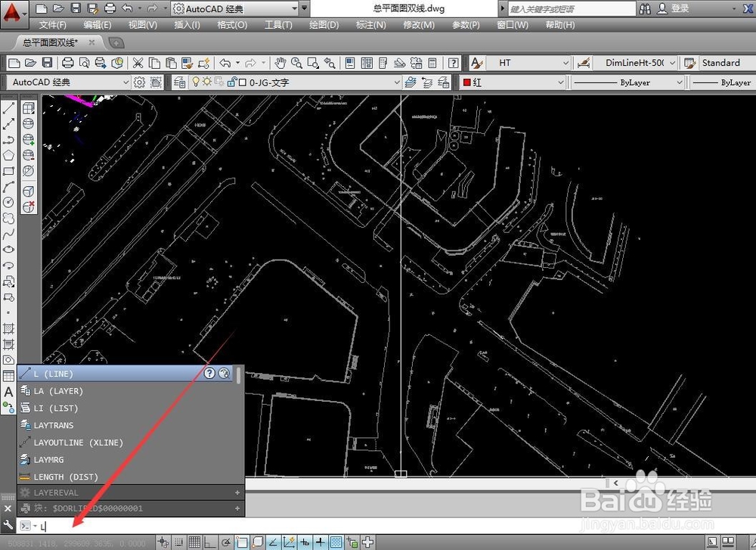Click the red color swatch in color control
The width and height of the screenshot is (756, 550).
click(466, 82)
